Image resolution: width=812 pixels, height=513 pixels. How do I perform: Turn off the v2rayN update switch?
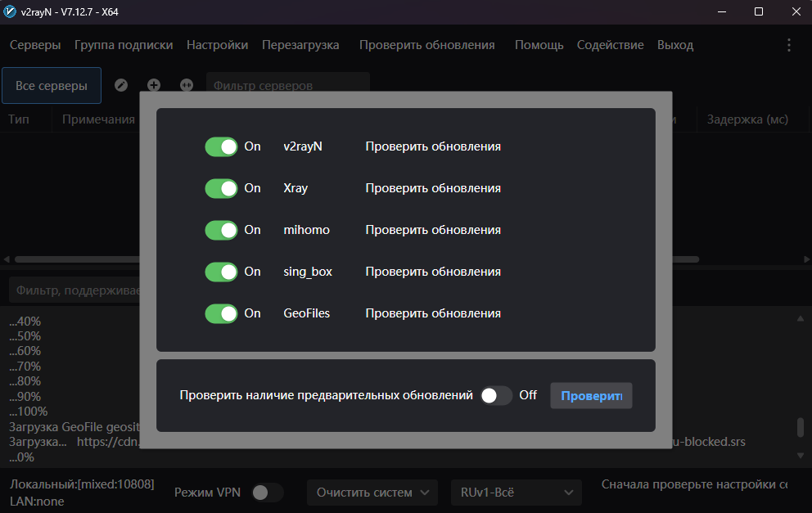point(221,146)
